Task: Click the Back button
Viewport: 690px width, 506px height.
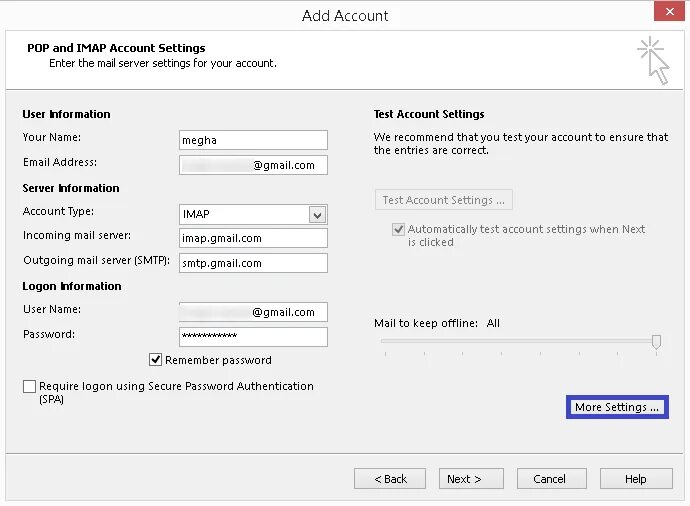Action: point(390,479)
